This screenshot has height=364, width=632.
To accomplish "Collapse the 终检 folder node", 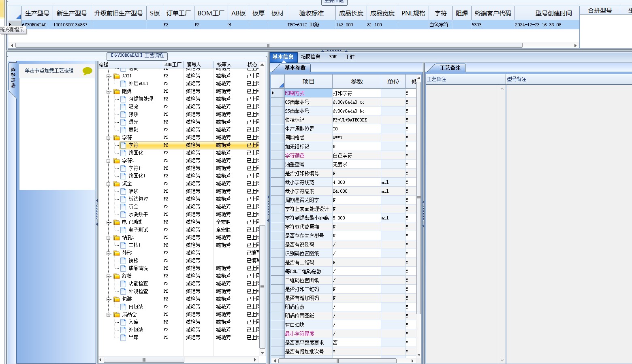I will [109, 276].
